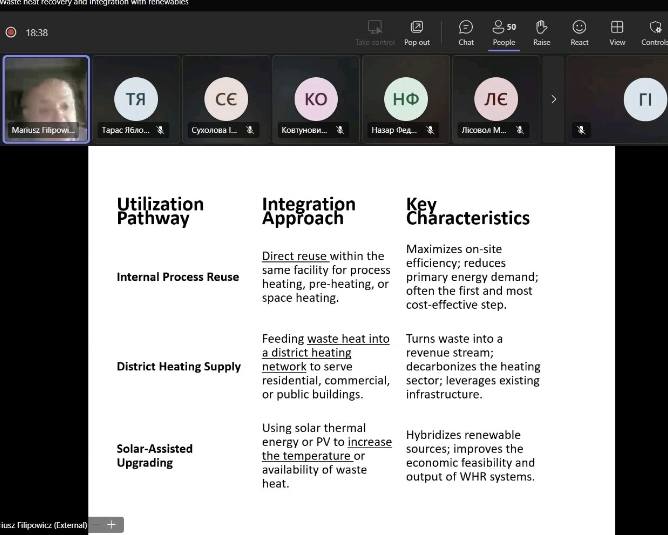The width and height of the screenshot is (668, 535).
Task: Click the meeting timer 18:38
Action: pos(37,32)
